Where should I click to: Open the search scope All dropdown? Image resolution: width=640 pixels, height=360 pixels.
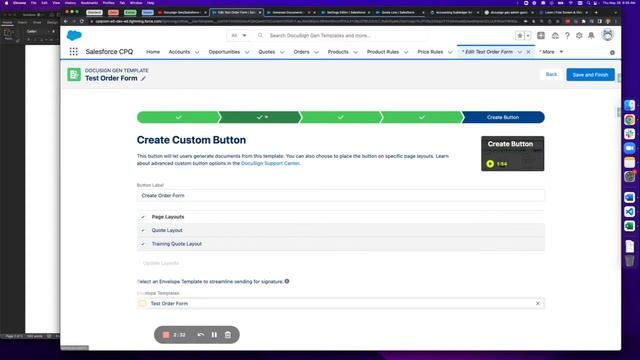239,36
